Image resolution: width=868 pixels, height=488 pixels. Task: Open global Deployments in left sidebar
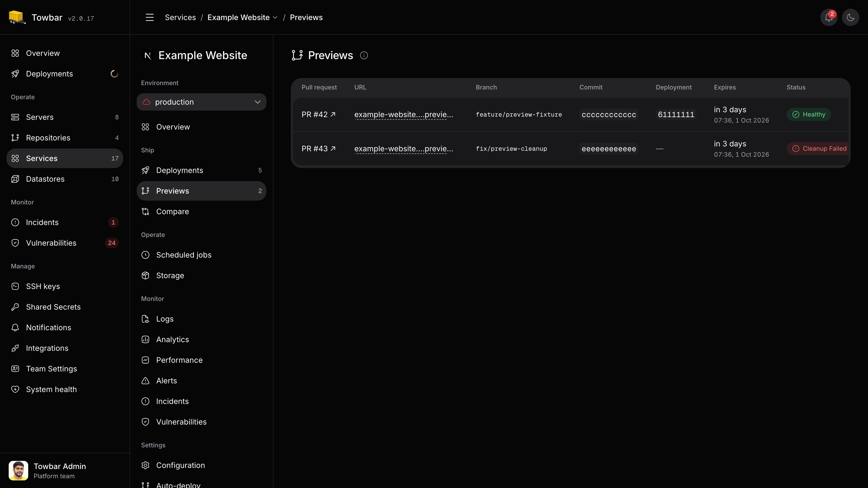(x=65, y=74)
